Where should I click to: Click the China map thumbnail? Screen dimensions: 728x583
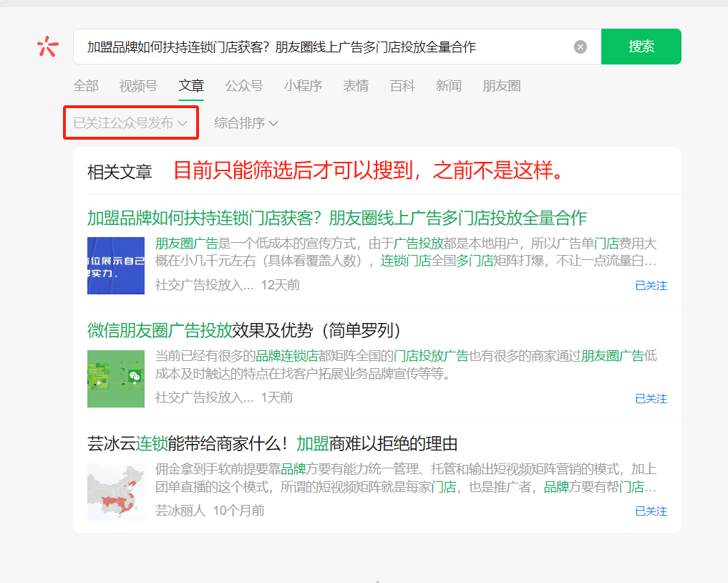(x=116, y=492)
